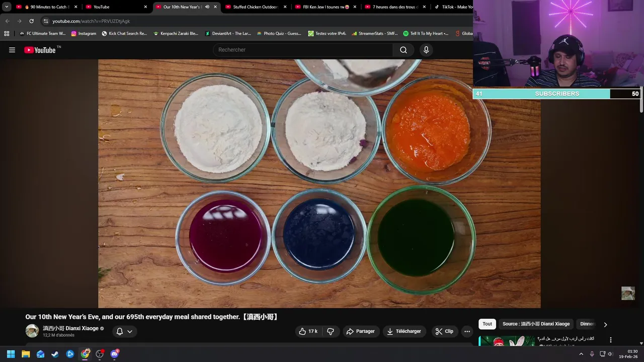Click the channel watermark thumbnail beside the player
The width and height of the screenshot is (644, 362).
click(628, 293)
